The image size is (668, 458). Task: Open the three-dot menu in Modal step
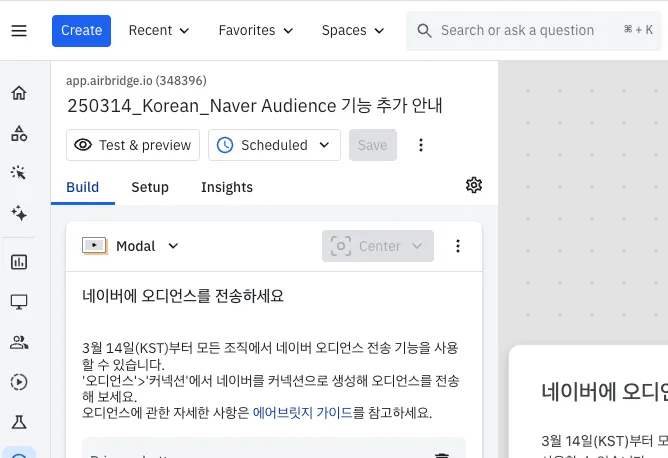click(458, 246)
